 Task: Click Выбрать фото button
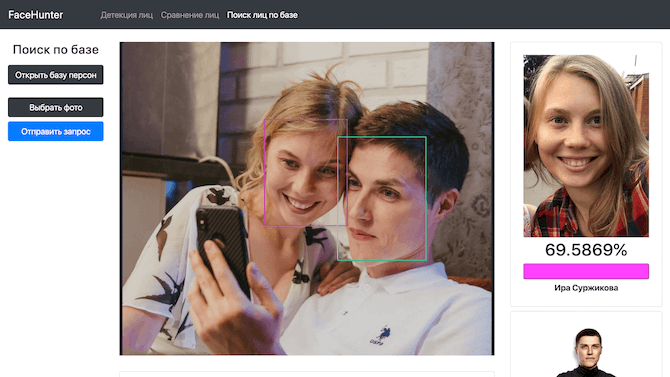point(56,107)
